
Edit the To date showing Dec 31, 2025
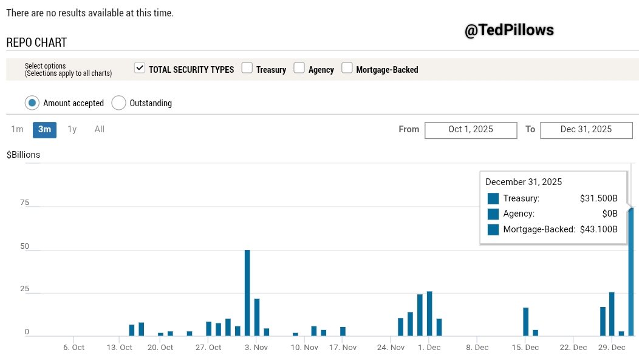point(586,129)
